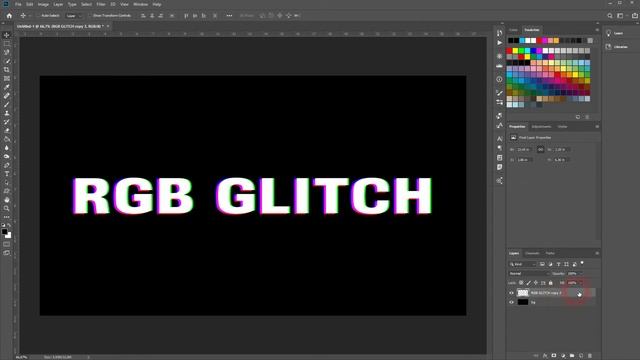640x360 pixels.
Task: Click the delete layer trash icon
Action: pyautogui.click(x=590, y=356)
